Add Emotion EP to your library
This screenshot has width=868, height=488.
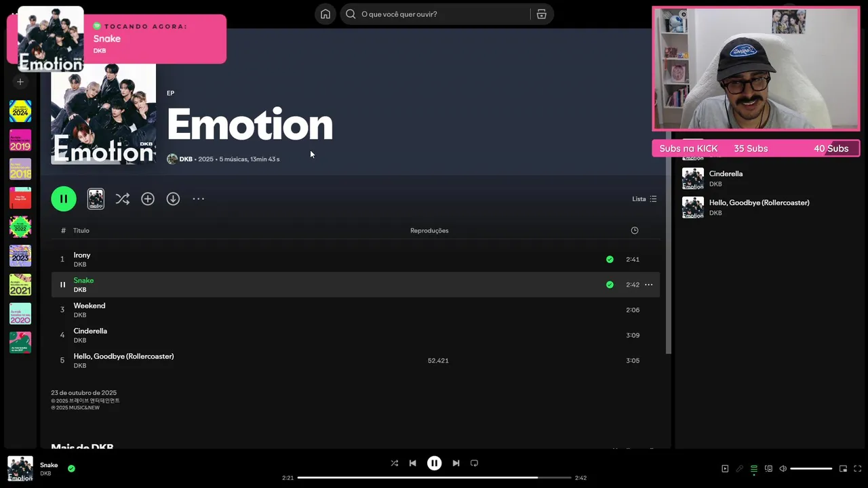pos(148,199)
